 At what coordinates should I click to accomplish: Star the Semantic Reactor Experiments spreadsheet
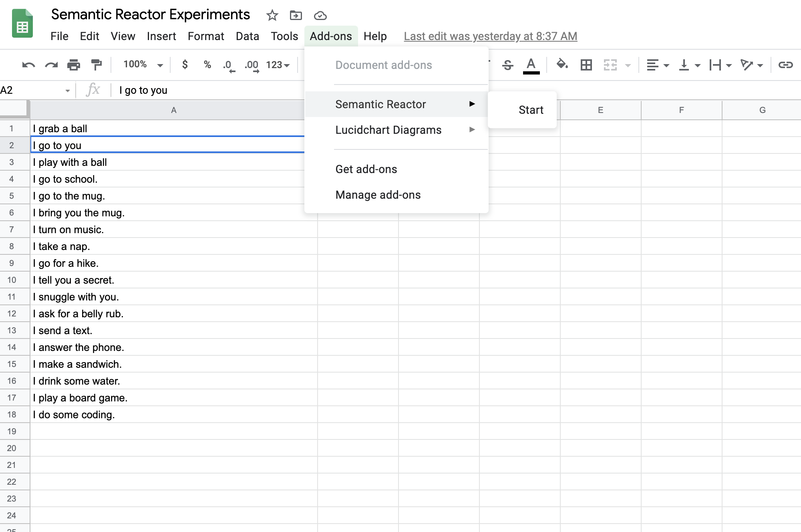tap(272, 15)
